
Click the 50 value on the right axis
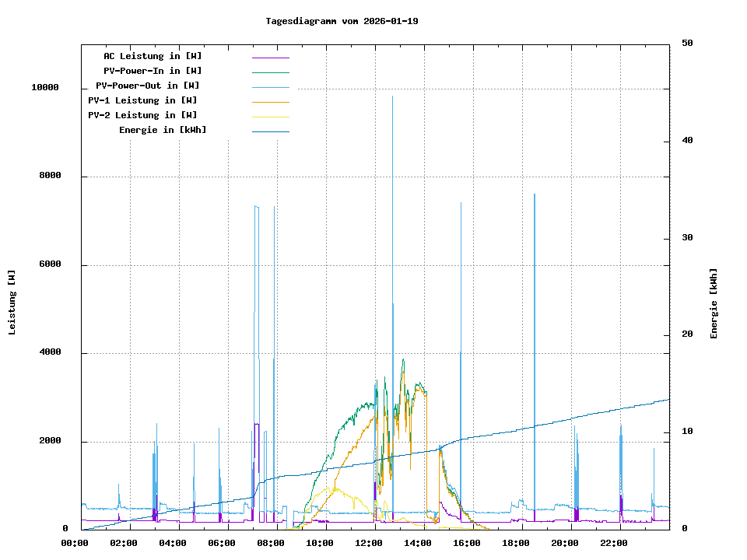[687, 44]
